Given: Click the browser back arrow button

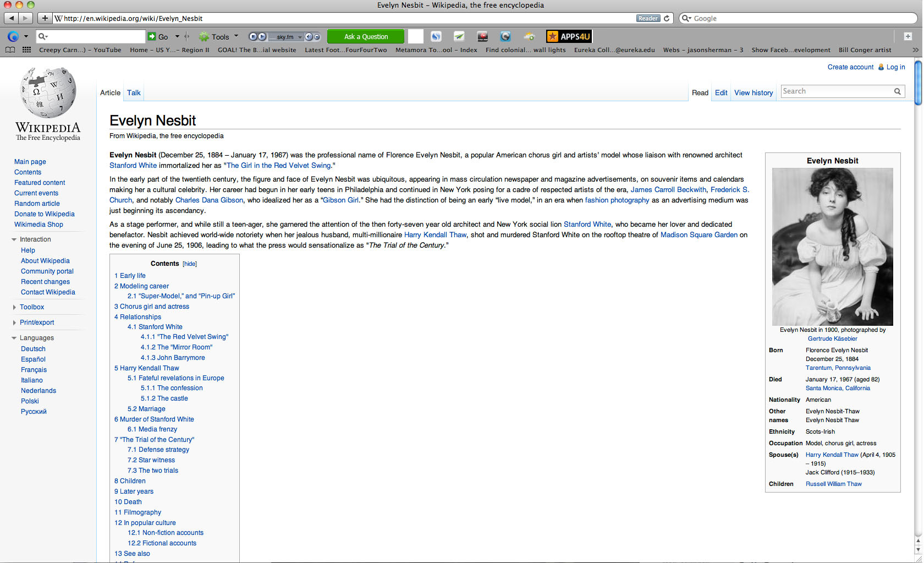Looking at the screenshot, I should pyautogui.click(x=11, y=18).
